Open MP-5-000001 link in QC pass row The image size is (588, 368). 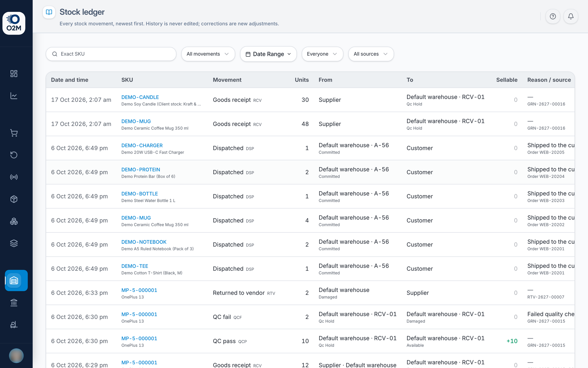pos(139,339)
